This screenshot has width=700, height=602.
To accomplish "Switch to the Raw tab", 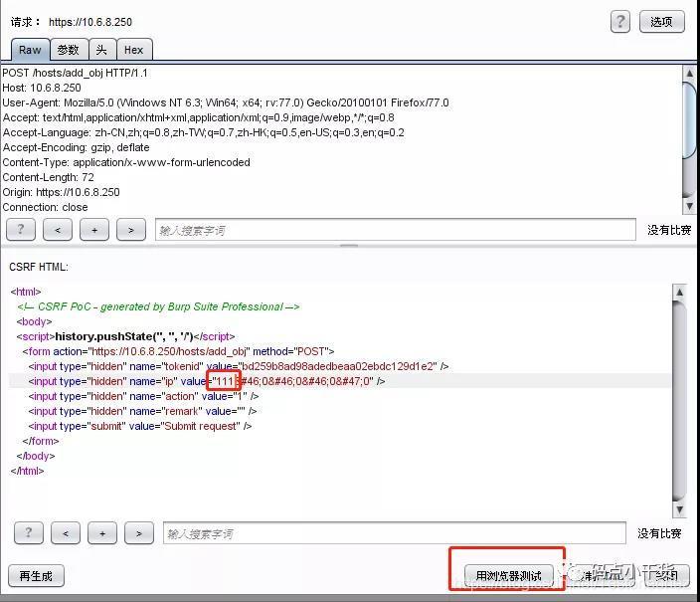I will pyautogui.click(x=30, y=50).
